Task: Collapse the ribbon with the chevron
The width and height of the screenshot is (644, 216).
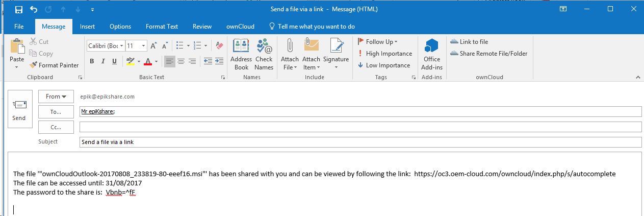Action: (x=637, y=78)
